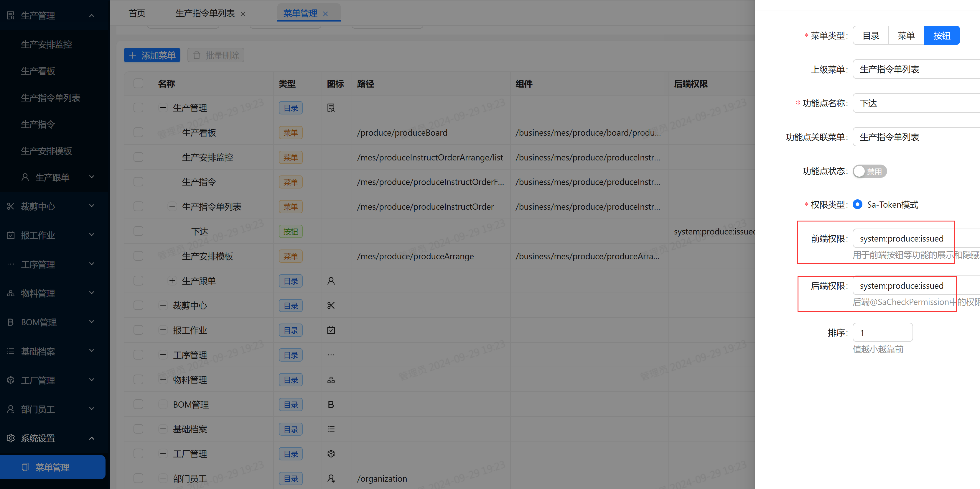
Task: Collapse the 生产管理 tree row
Action: (x=163, y=108)
